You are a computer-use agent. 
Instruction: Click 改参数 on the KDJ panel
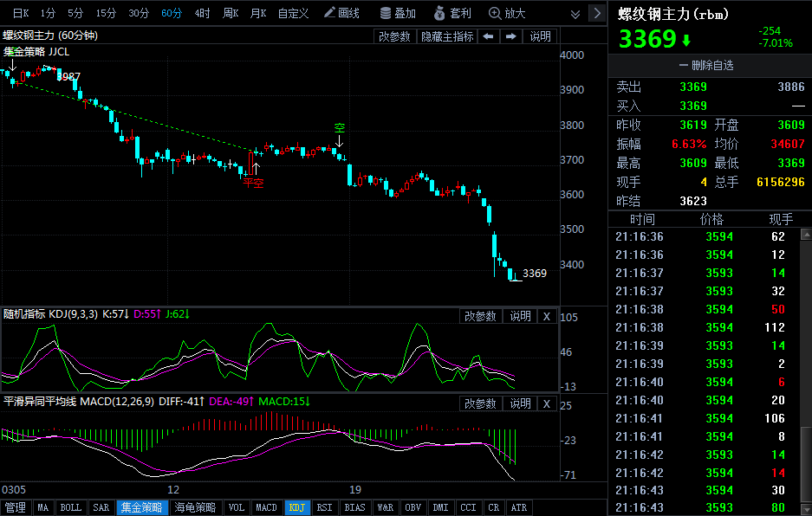(x=481, y=316)
